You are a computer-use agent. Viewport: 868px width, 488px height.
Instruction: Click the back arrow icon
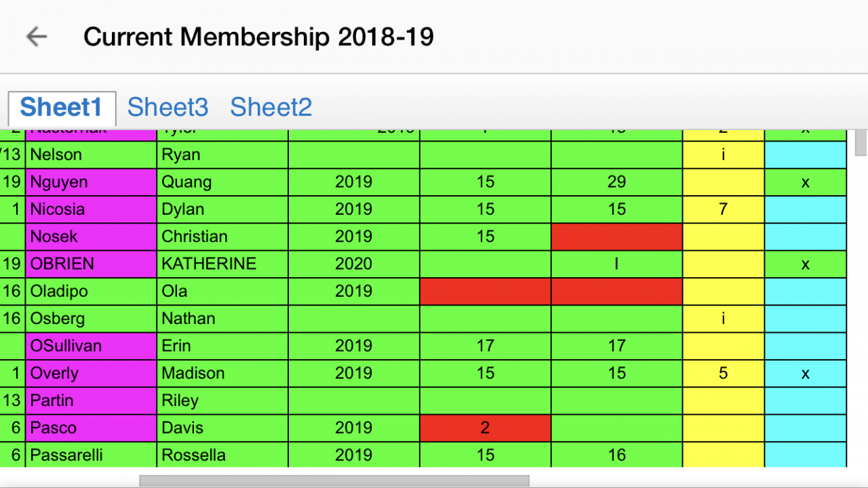coord(37,37)
